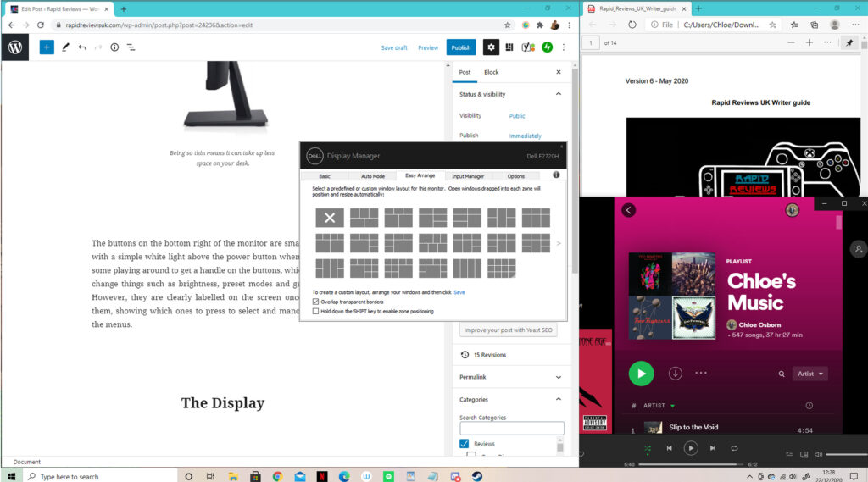Open the content details info icon

[114, 47]
